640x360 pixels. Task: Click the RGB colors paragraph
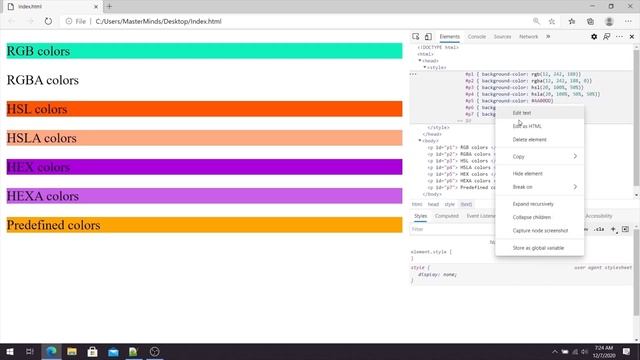[x=204, y=51]
